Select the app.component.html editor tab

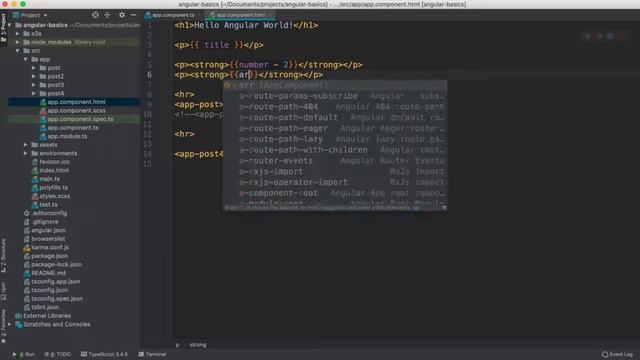tap(241, 15)
